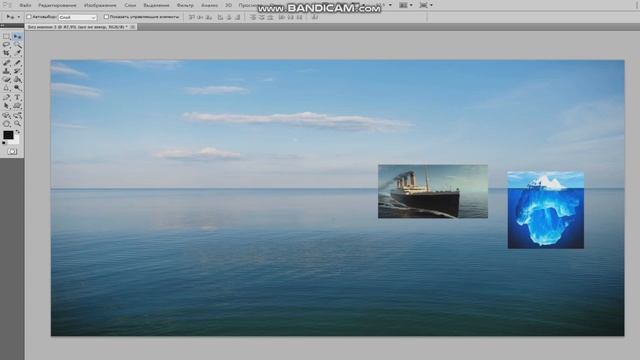This screenshot has height=360, width=640.
Task: Click Auto-Align Layers button
Action: pyautogui.click(x=315, y=17)
